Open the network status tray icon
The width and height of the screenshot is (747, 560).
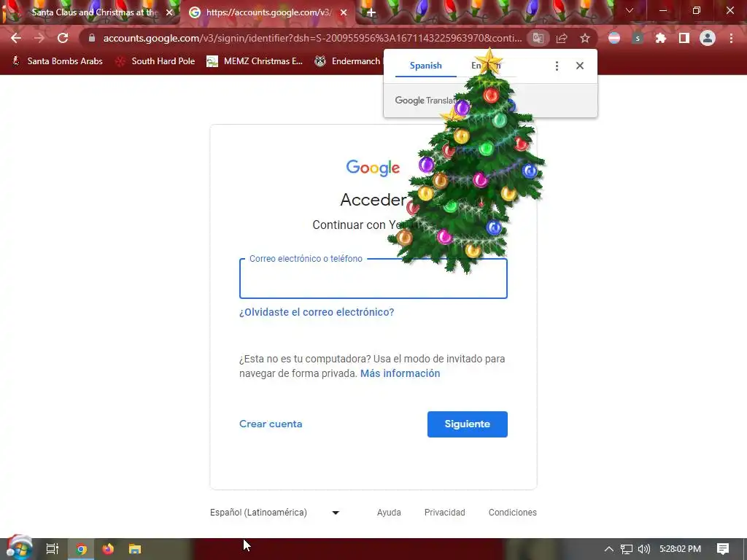pyautogui.click(x=627, y=549)
